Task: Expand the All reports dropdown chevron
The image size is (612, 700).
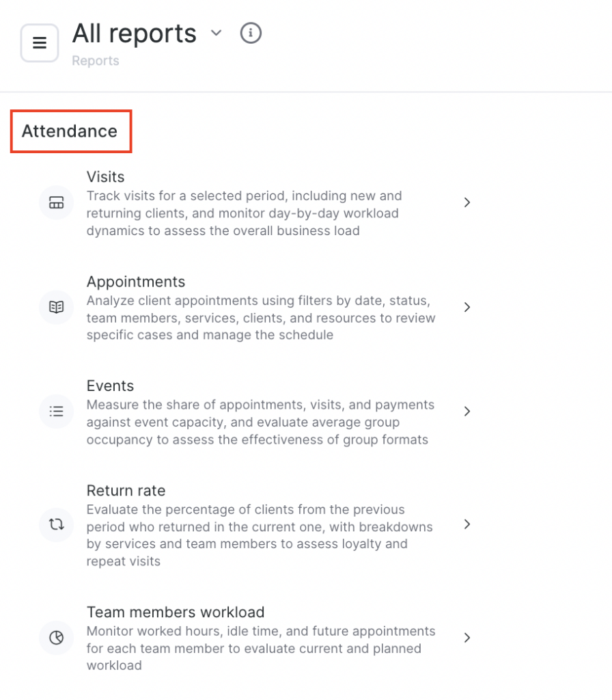Action: pos(217,33)
